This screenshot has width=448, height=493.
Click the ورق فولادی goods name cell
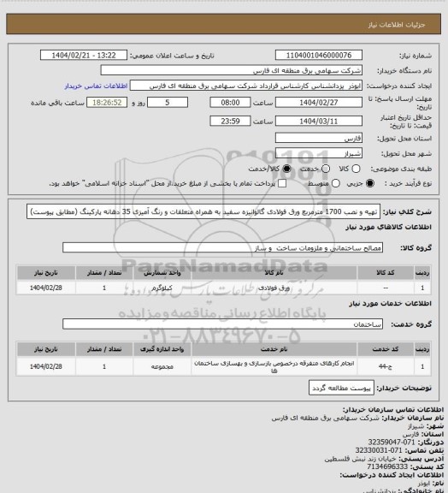[274, 288]
